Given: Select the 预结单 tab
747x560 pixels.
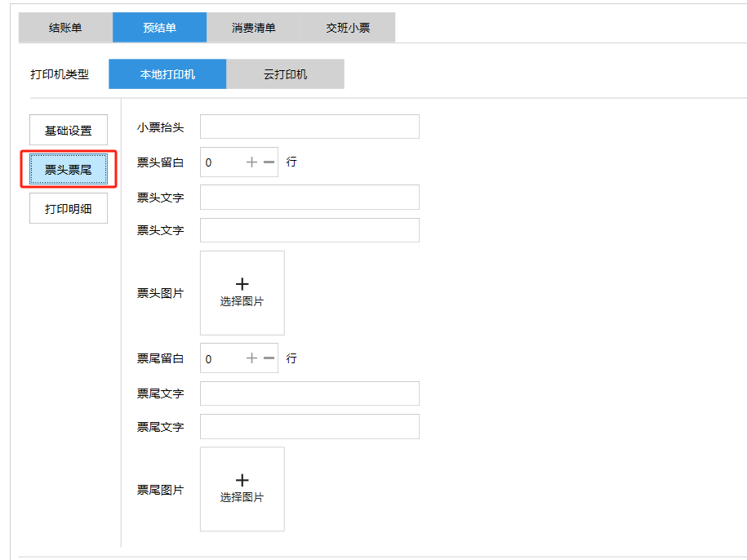Looking at the screenshot, I should click(x=159, y=28).
